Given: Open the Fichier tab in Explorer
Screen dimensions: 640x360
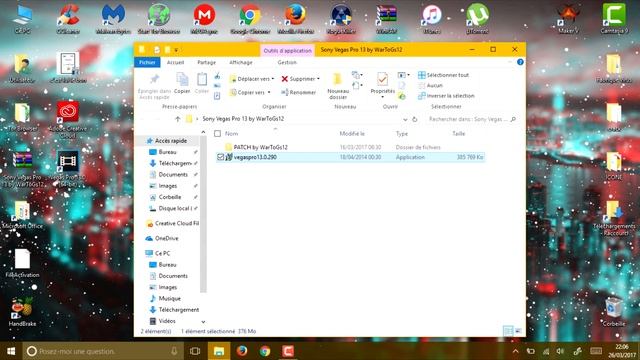Looking at the screenshot, I should (147, 62).
